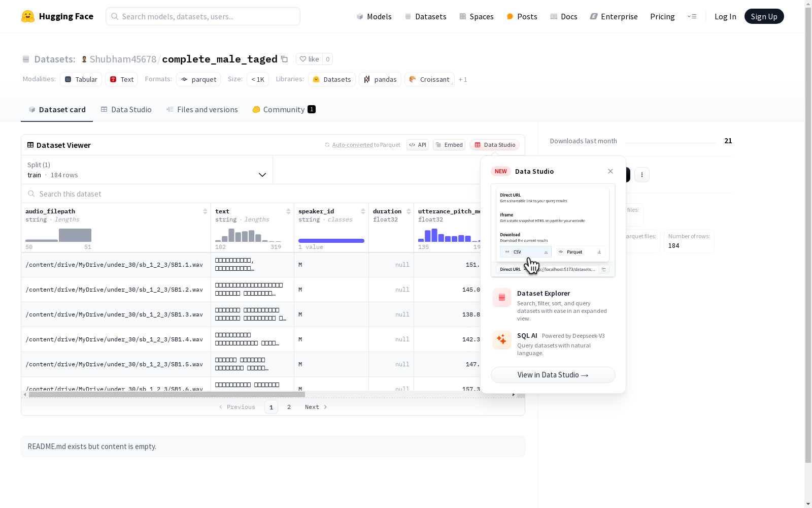Select the SB1.3.wav file path cell
The height and width of the screenshot is (508, 812).
[x=116, y=314]
